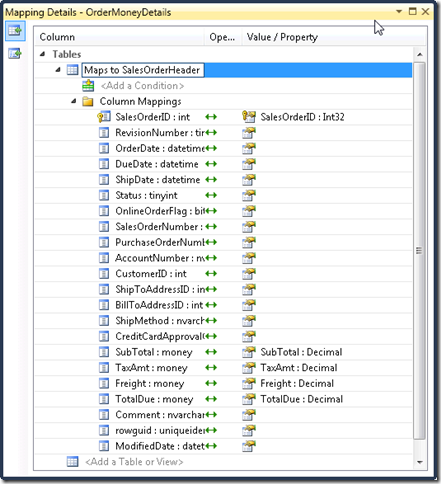441x484 pixels.
Task: Click the CustomerID mapping arrow operator
Action: click(211, 274)
